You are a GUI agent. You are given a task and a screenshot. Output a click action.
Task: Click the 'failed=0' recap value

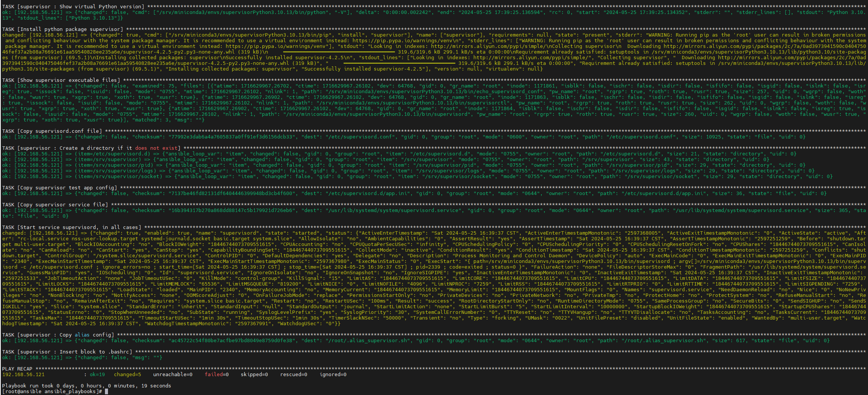217,374
